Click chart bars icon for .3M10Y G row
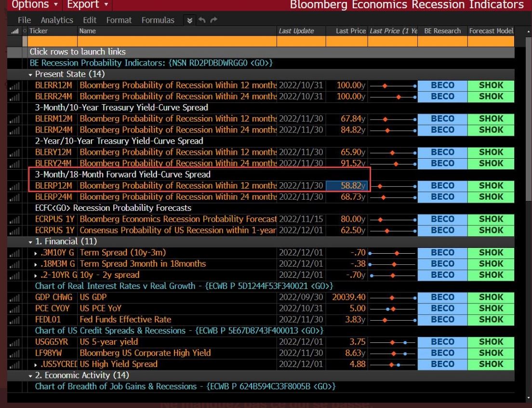The height and width of the screenshot is (408, 532). click(x=14, y=254)
